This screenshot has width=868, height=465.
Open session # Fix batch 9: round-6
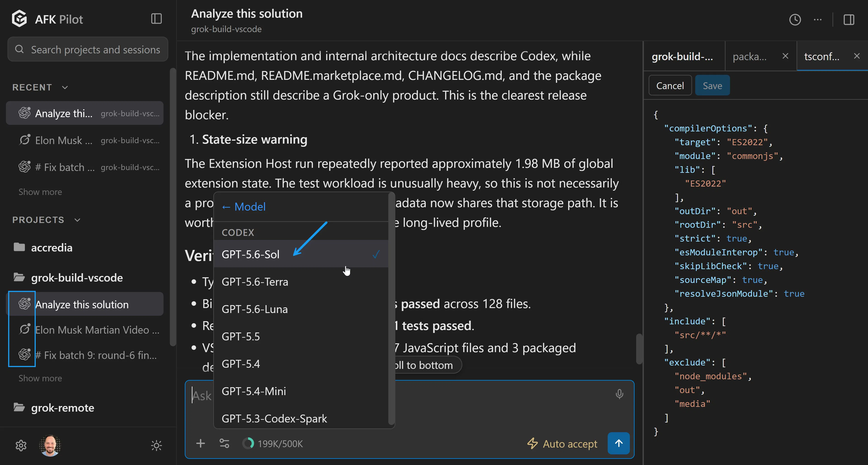click(x=85, y=355)
